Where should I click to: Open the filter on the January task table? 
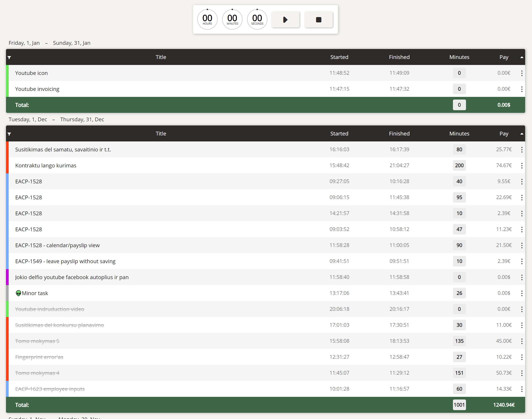[x=9, y=57]
